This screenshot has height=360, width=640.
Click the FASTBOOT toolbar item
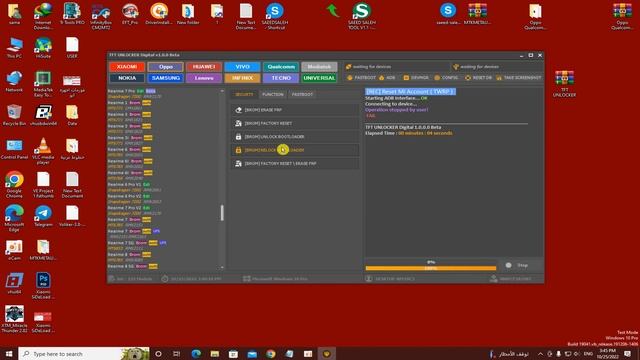click(x=361, y=78)
